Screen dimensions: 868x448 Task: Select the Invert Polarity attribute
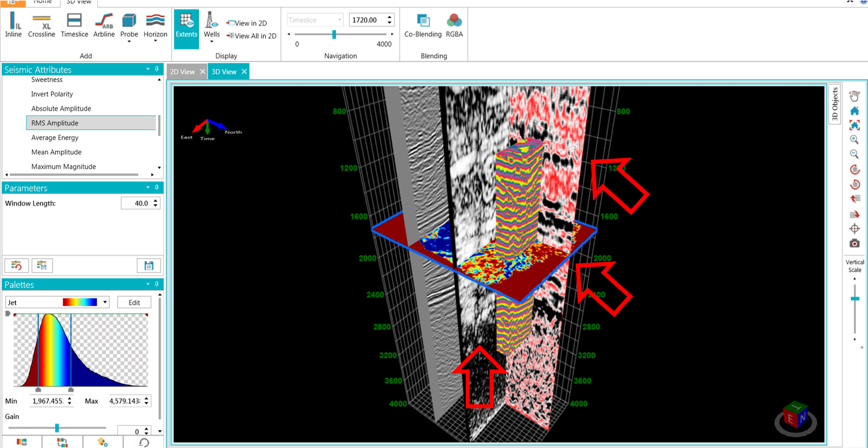click(52, 94)
